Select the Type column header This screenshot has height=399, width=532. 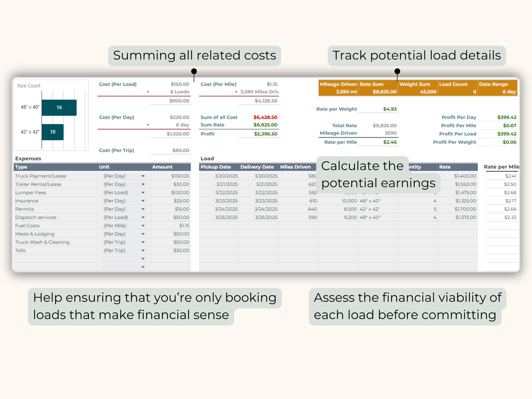[x=21, y=167]
